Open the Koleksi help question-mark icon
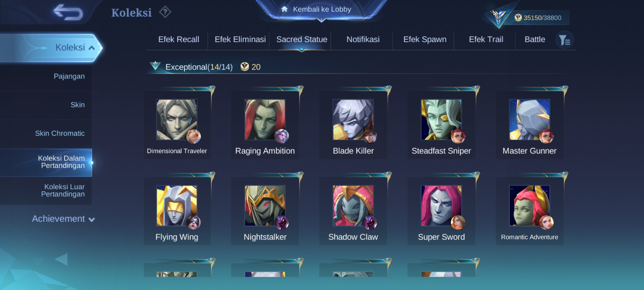This screenshot has width=644, height=290. 165,12
